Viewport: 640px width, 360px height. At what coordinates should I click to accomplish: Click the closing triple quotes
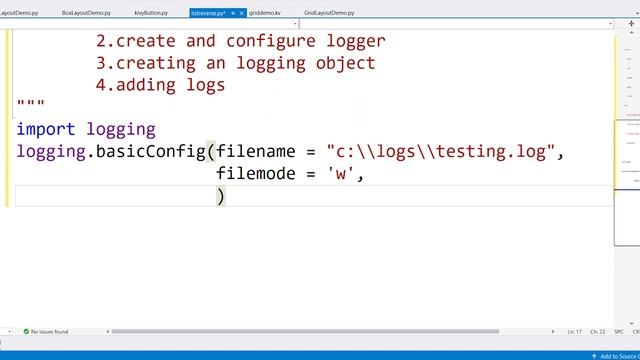coord(31,103)
